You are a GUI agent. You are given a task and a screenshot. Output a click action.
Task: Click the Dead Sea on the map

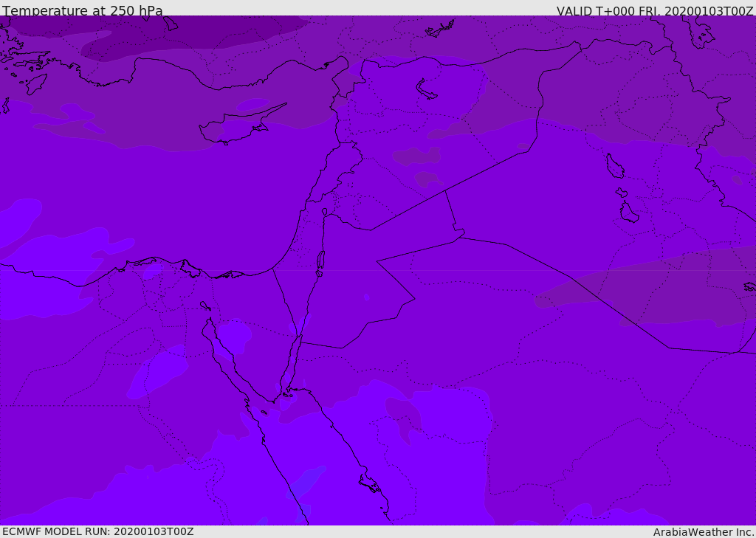click(x=320, y=261)
